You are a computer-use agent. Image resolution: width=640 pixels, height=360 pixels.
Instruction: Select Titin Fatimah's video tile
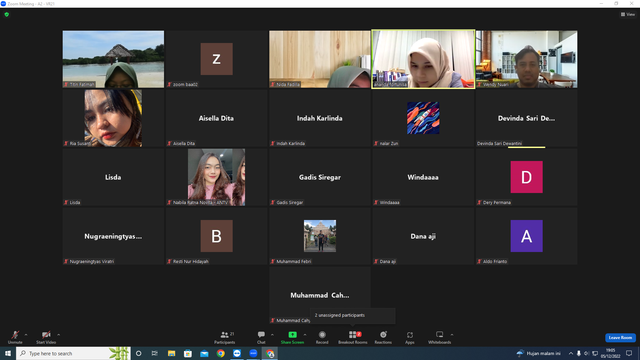[113, 59]
